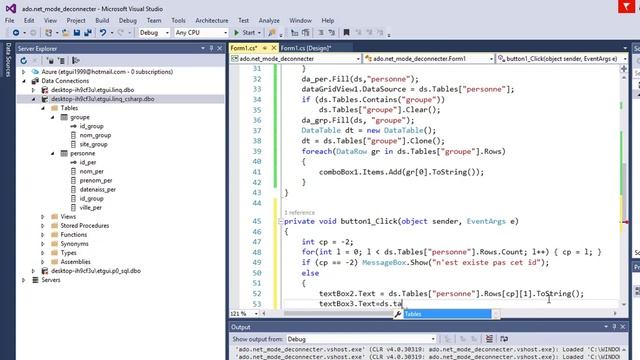Image resolution: width=640 pixels, height=360 pixels.
Task: Toggle a bookmark with the bookmark icon
Action: 346,33
